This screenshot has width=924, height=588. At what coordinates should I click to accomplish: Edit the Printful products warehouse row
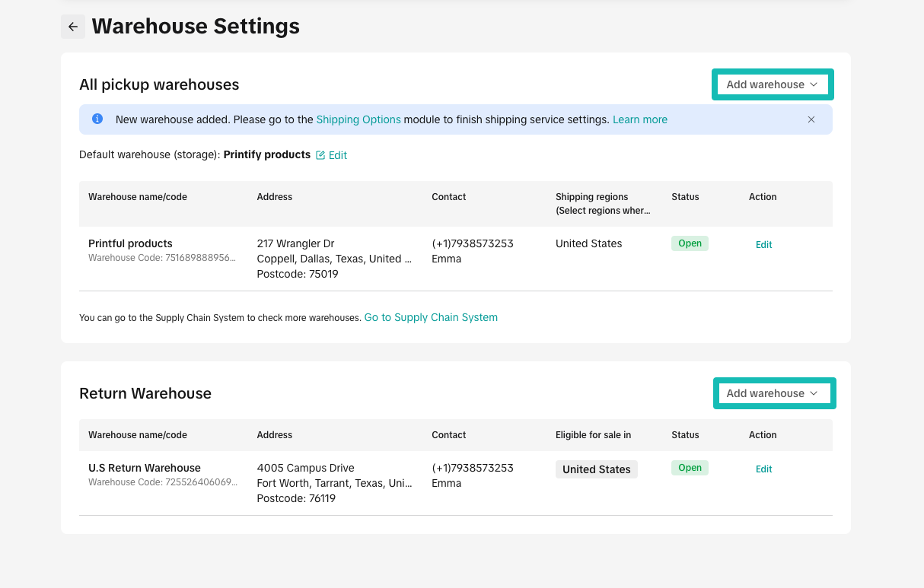tap(763, 245)
